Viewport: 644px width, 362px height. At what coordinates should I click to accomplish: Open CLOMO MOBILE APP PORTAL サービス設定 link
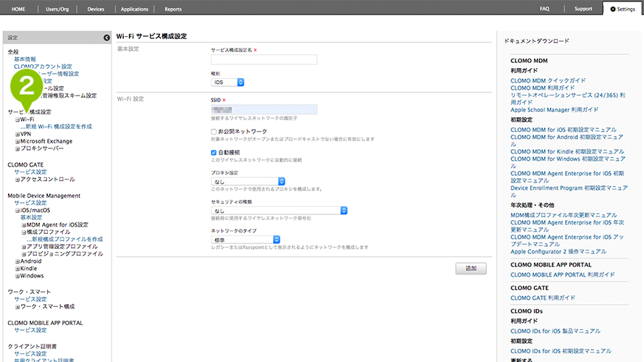[x=30, y=330]
